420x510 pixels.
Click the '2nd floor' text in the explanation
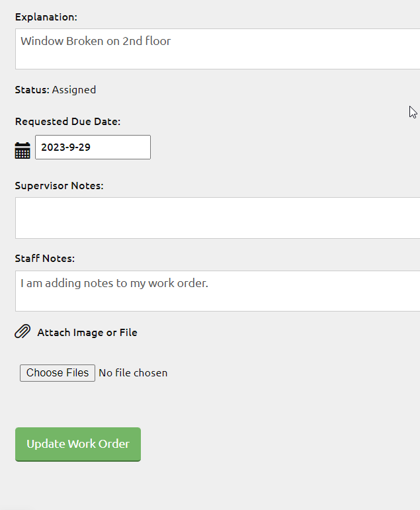coord(147,41)
